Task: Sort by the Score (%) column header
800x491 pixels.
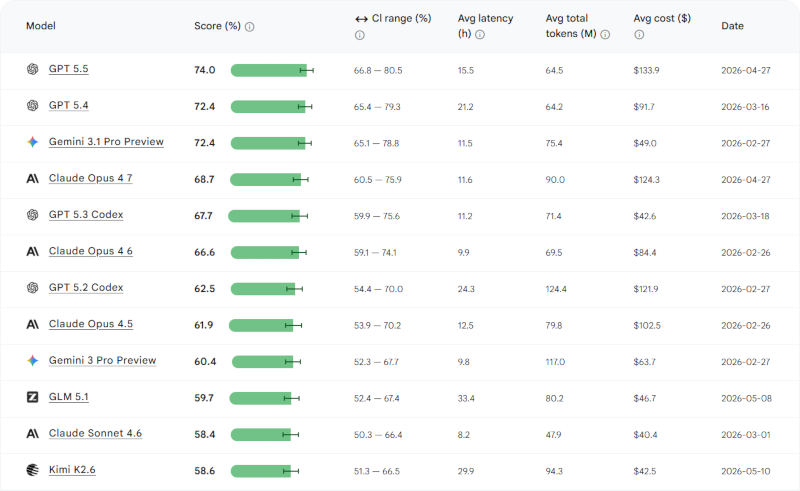Action: point(217,26)
